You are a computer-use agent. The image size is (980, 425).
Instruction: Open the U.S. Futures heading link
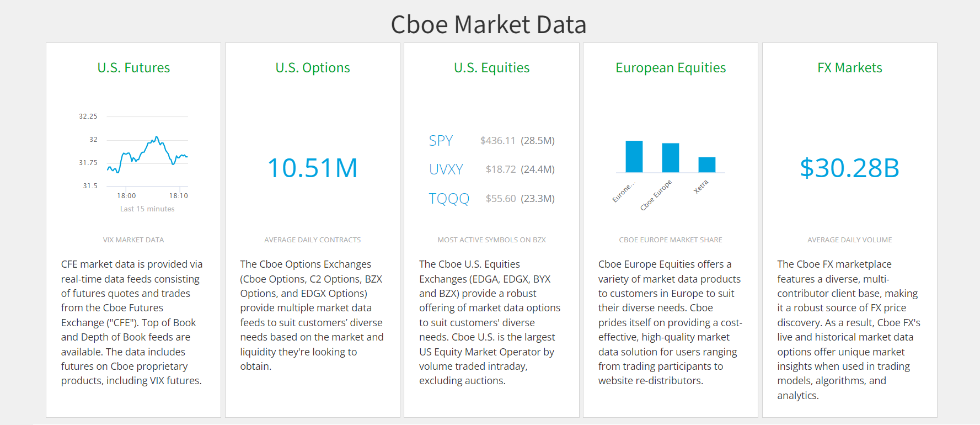pos(133,68)
